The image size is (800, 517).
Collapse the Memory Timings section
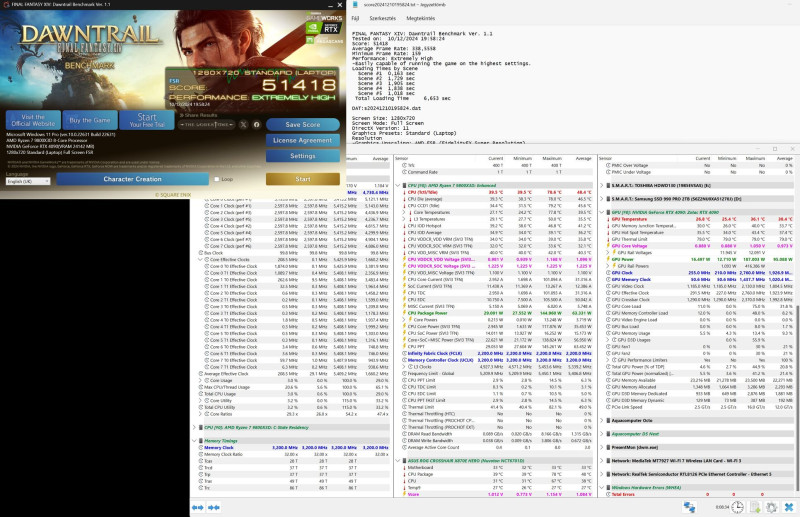[x=194, y=440]
